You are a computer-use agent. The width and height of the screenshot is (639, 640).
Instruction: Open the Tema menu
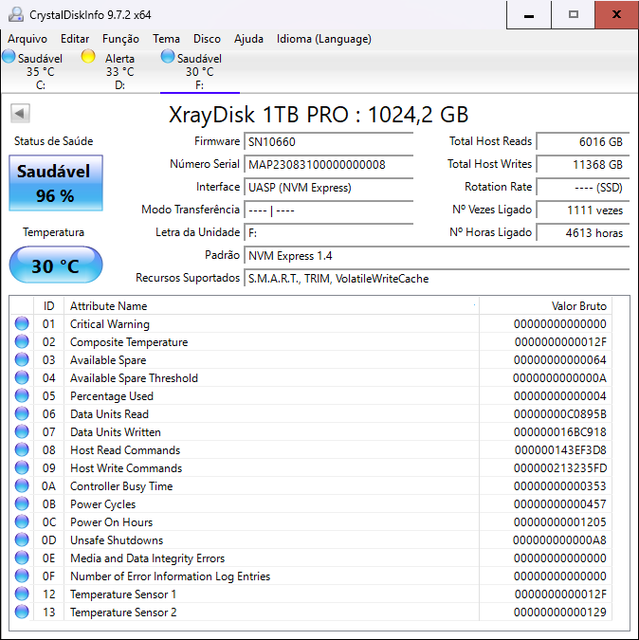click(166, 39)
